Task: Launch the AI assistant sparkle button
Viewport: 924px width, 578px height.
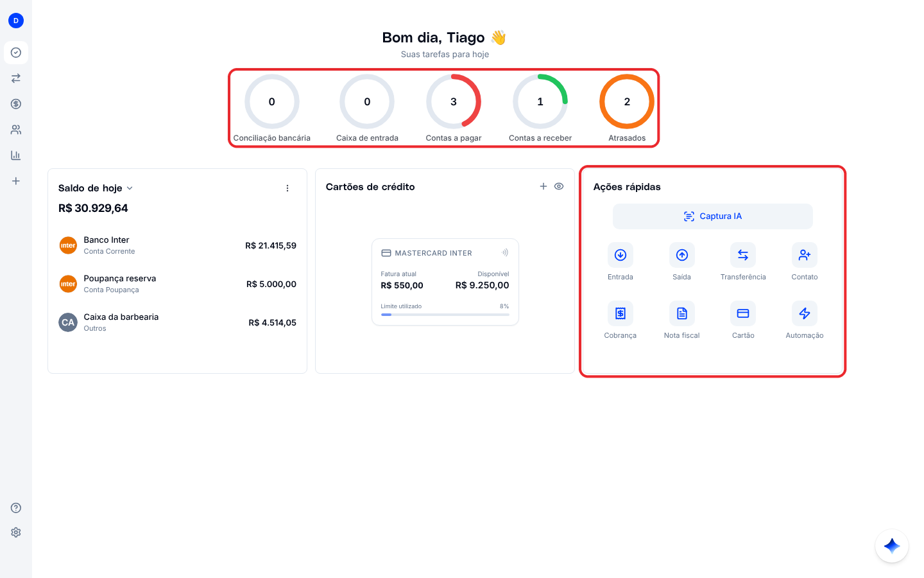Action: 892,546
